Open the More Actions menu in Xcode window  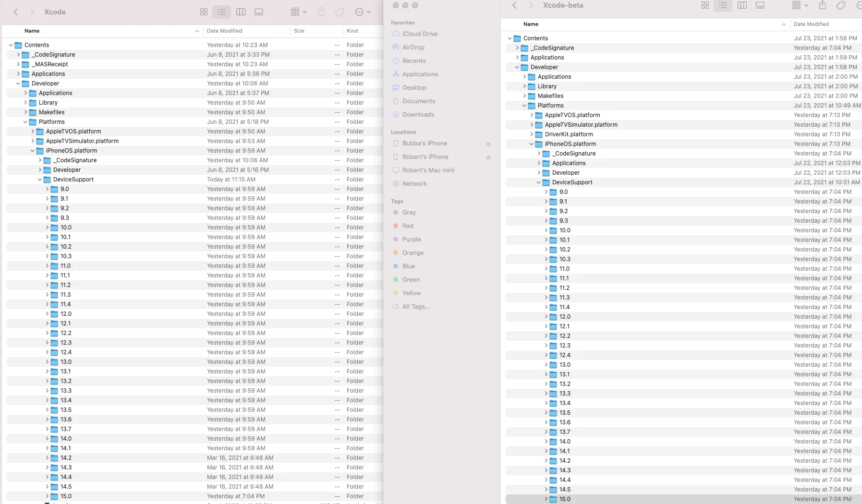pyautogui.click(x=363, y=12)
